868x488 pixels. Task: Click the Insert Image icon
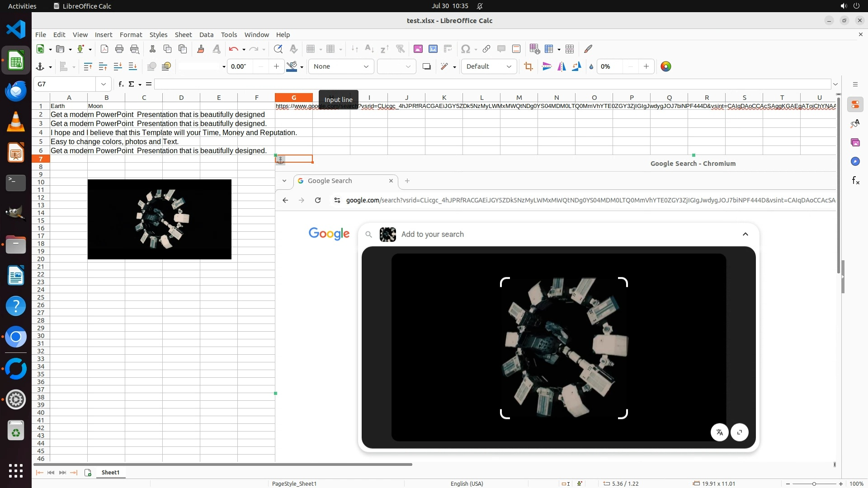(x=418, y=49)
